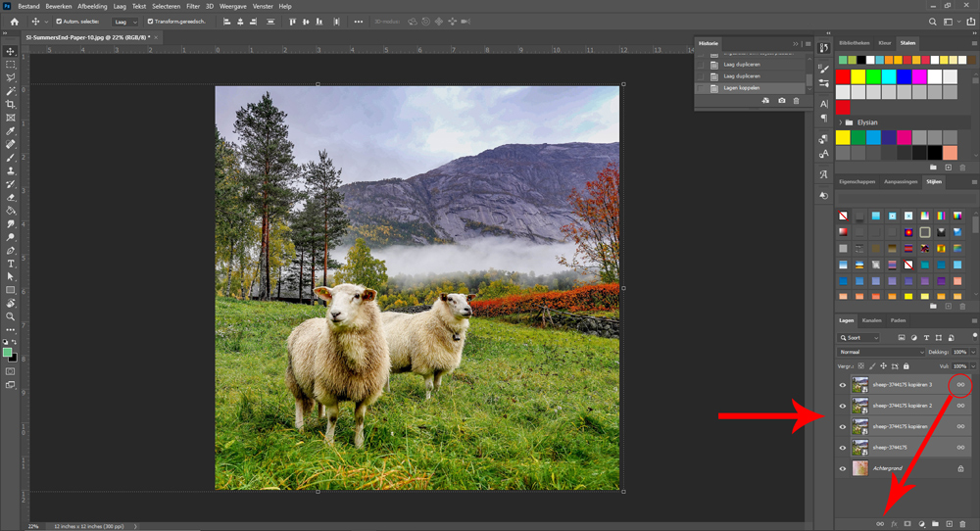Select the Zoom tool in the toolbox
Viewport: 980px width, 531px height.
point(11,316)
